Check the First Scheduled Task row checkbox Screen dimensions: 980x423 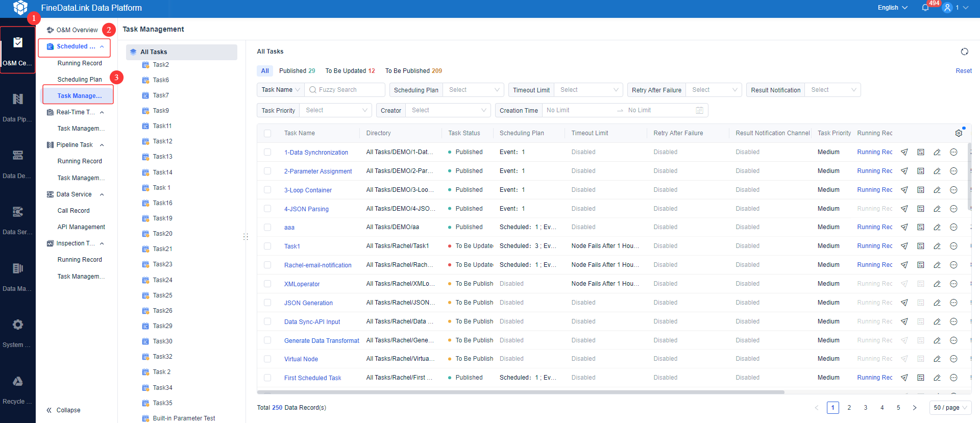click(x=267, y=378)
